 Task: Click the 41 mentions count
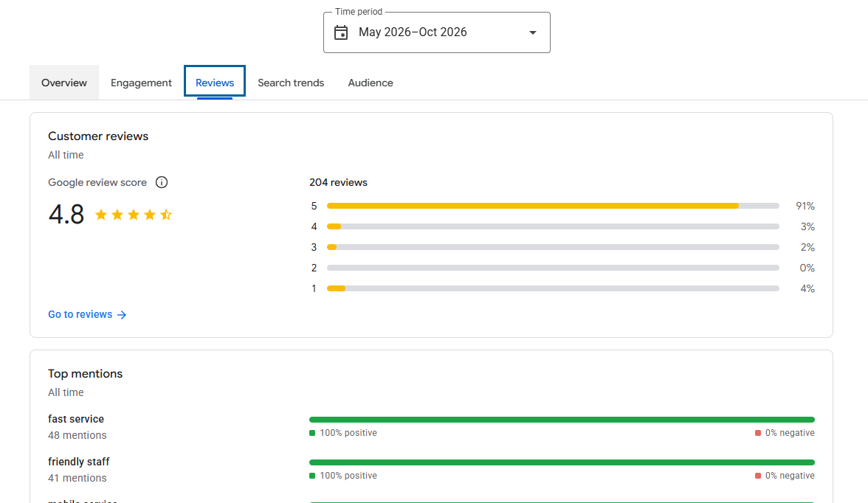(77, 478)
